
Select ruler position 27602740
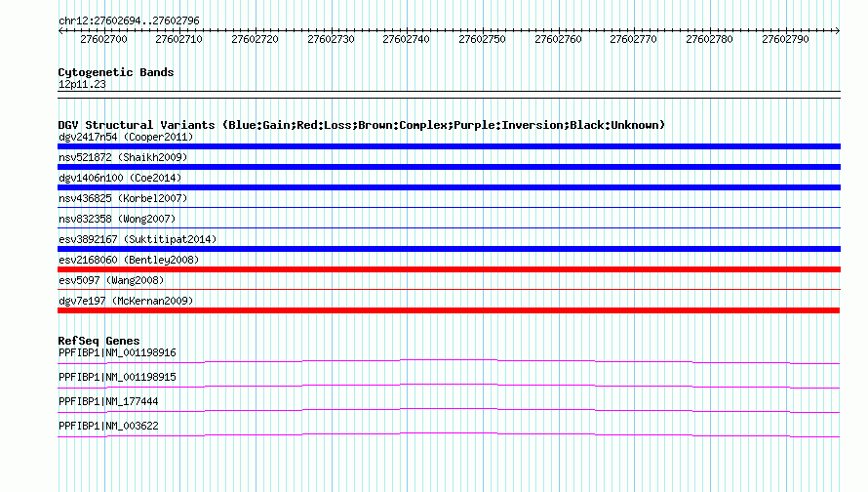407,39
